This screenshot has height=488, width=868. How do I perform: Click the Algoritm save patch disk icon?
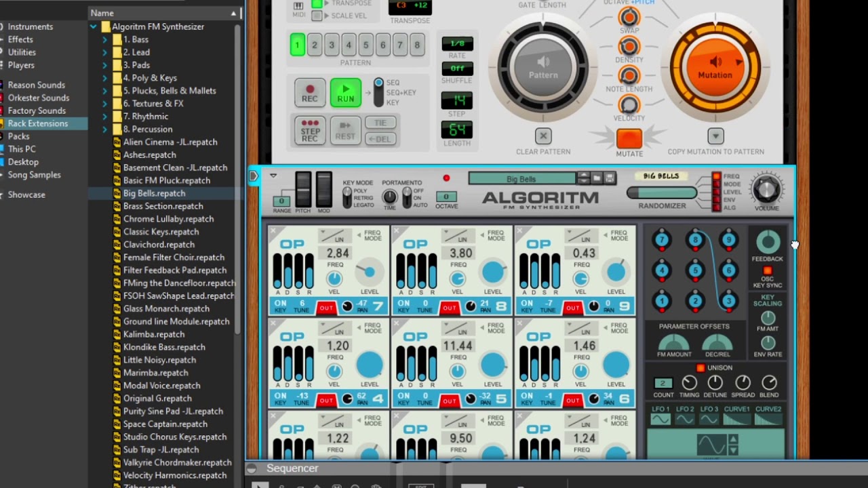click(609, 179)
